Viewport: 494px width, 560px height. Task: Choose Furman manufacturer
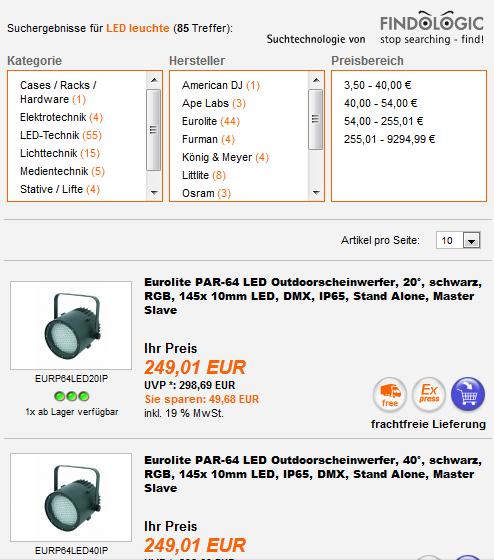coord(209,139)
